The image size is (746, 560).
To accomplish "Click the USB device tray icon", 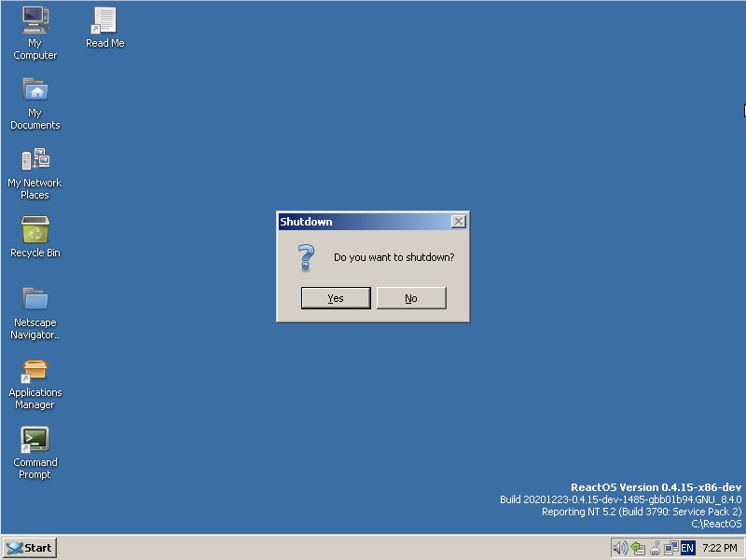I will pyautogui.click(x=656, y=548).
